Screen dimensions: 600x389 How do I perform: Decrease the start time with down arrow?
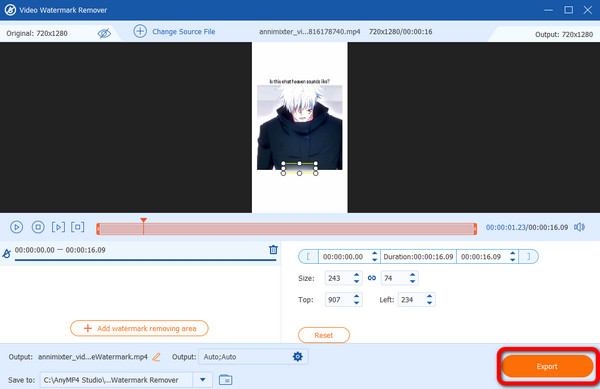(x=375, y=260)
